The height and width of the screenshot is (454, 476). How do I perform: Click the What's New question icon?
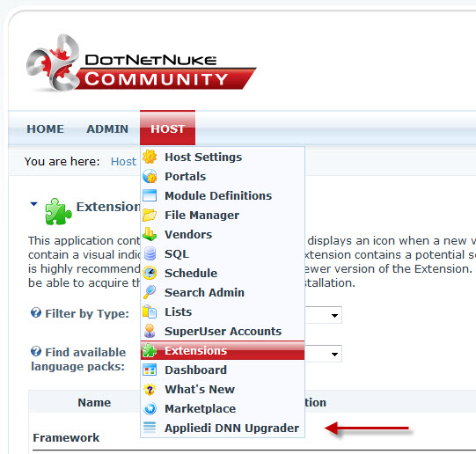tap(150, 390)
